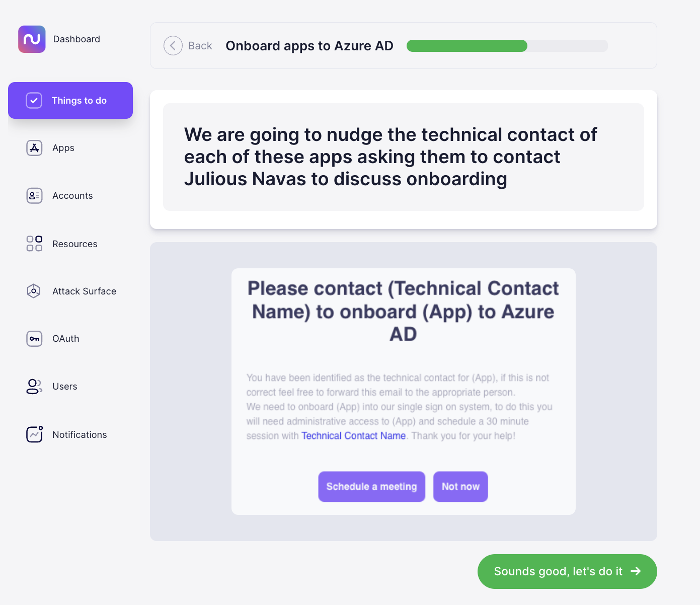Open the Technical Contact Name link
The height and width of the screenshot is (605, 700).
353,435
